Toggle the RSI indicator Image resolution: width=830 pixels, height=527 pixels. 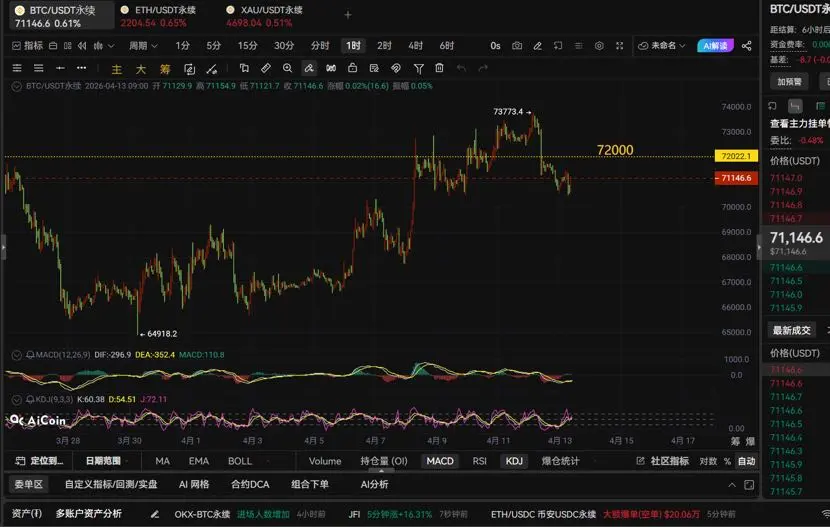coord(480,461)
